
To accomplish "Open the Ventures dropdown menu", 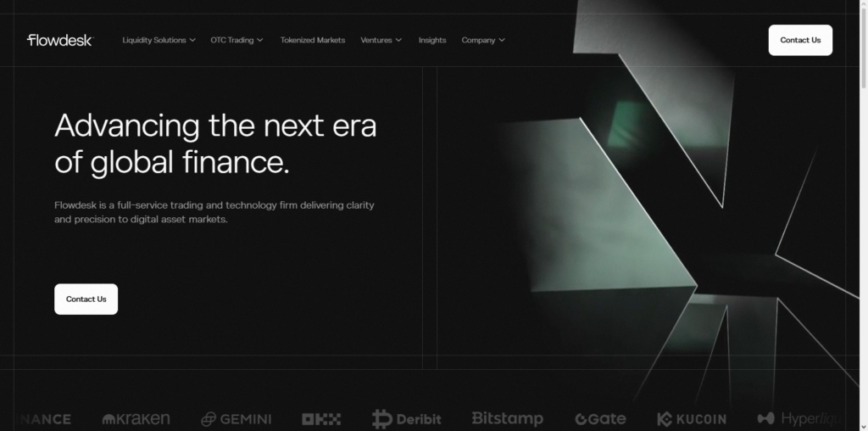I will click(381, 40).
